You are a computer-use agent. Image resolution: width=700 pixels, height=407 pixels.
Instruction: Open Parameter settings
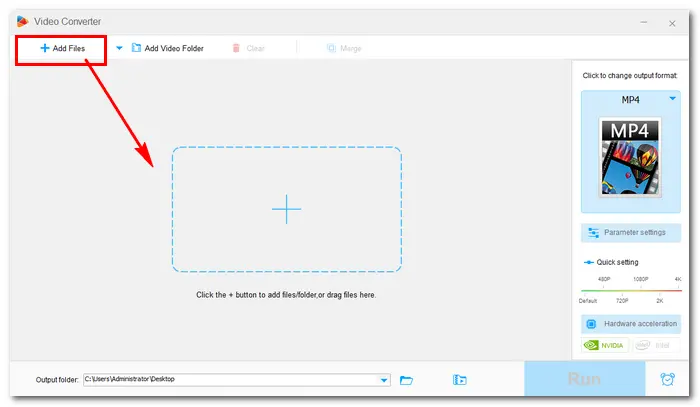pos(631,233)
